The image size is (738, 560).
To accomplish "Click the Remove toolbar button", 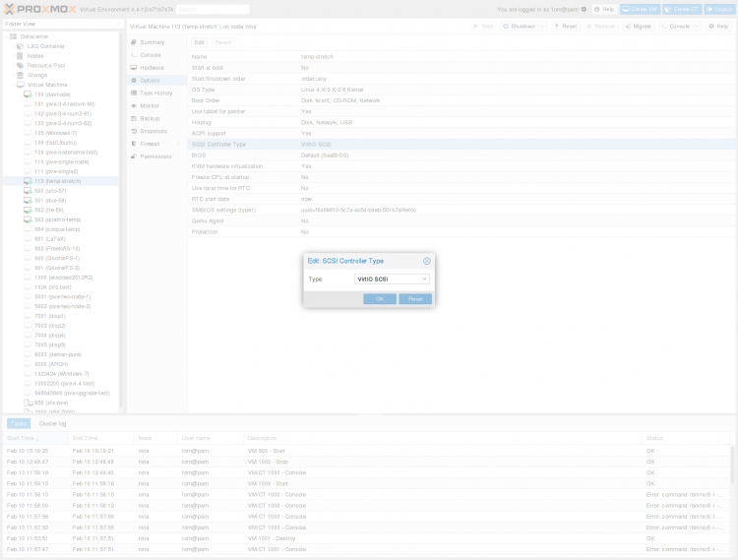I will (600, 27).
